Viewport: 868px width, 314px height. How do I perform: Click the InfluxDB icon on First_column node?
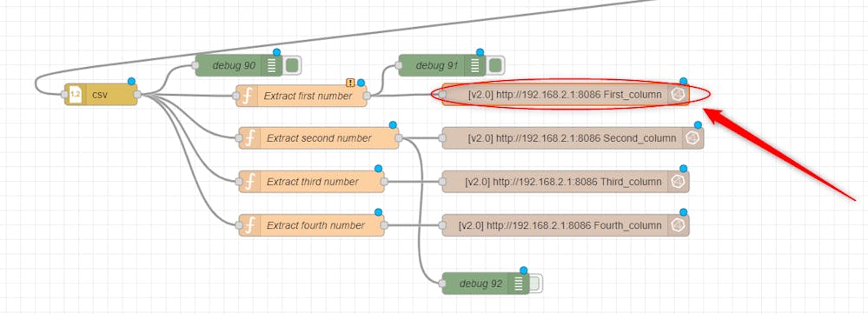pos(678,95)
